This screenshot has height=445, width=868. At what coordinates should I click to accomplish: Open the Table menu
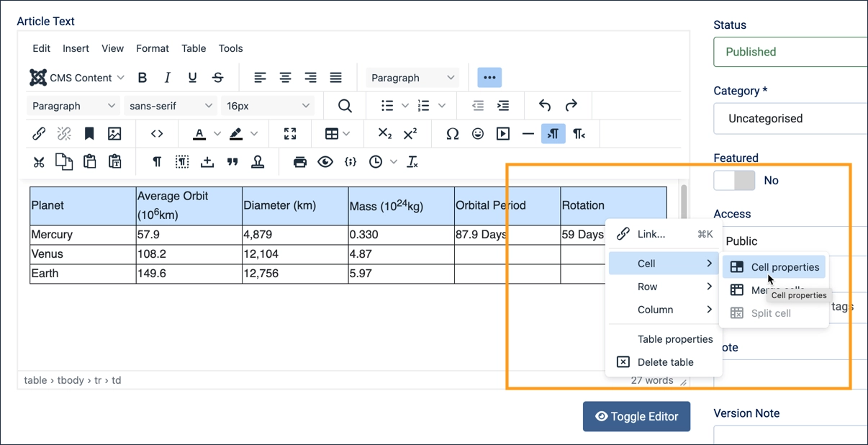tap(193, 48)
